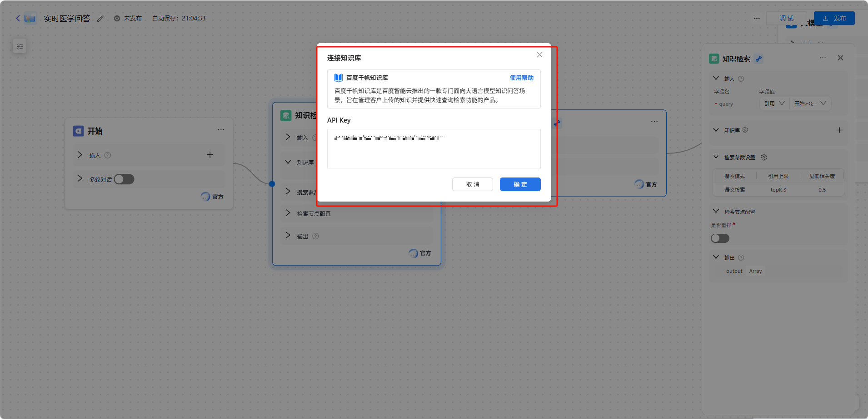Open the 引用 dropdown for query field

774,104
